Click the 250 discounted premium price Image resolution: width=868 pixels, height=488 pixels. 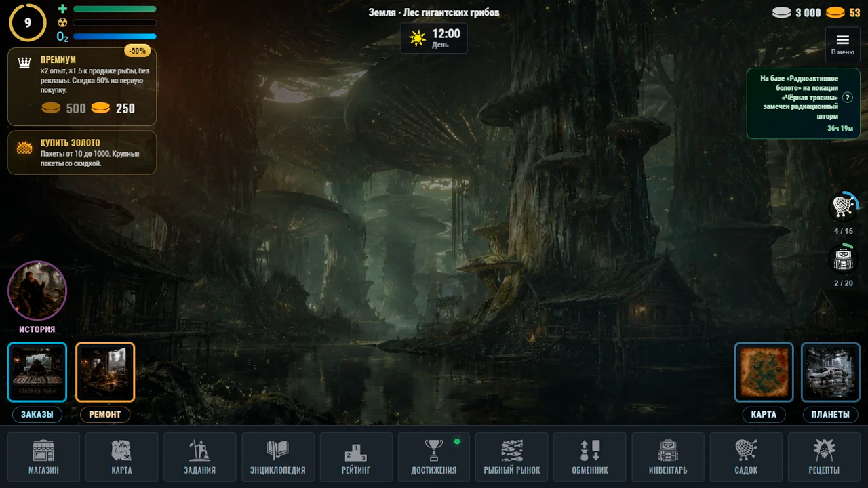[x=125, y=108]
